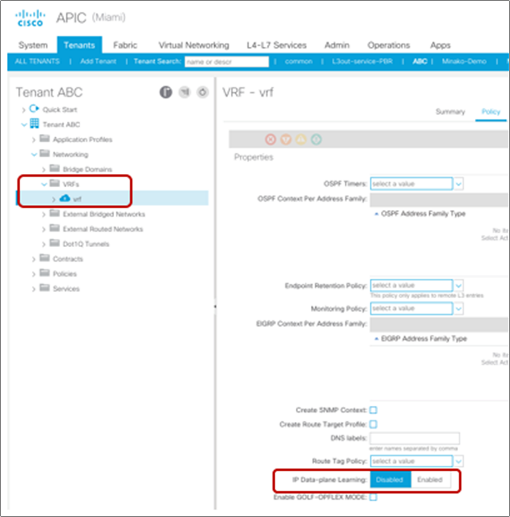
Task: Check Create Route Target Profile checkbox
Action: 373,424
